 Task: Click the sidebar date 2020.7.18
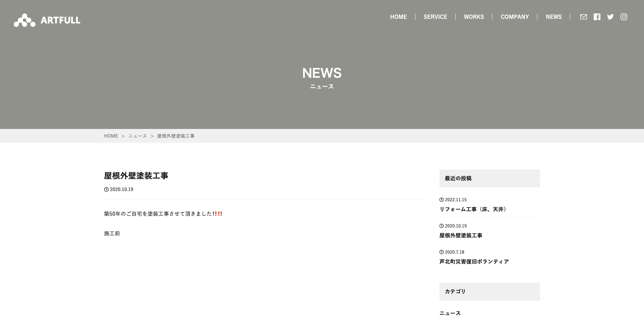(x=454, y=252)
